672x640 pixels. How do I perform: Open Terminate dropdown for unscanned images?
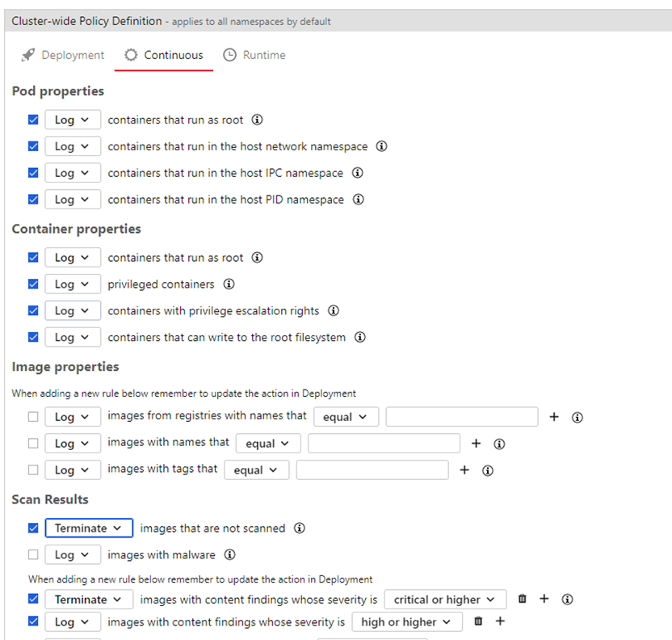[x=89, y=528]
